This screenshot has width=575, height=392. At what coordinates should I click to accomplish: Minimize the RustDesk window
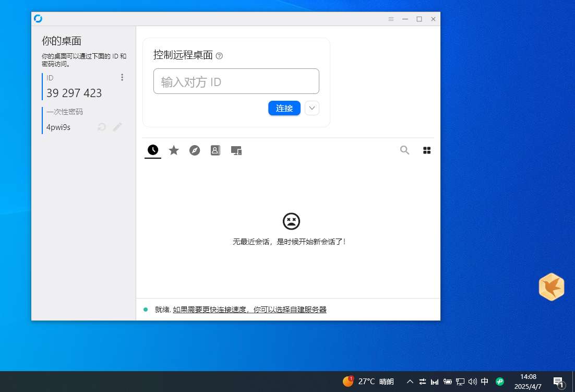pos(405,19)
